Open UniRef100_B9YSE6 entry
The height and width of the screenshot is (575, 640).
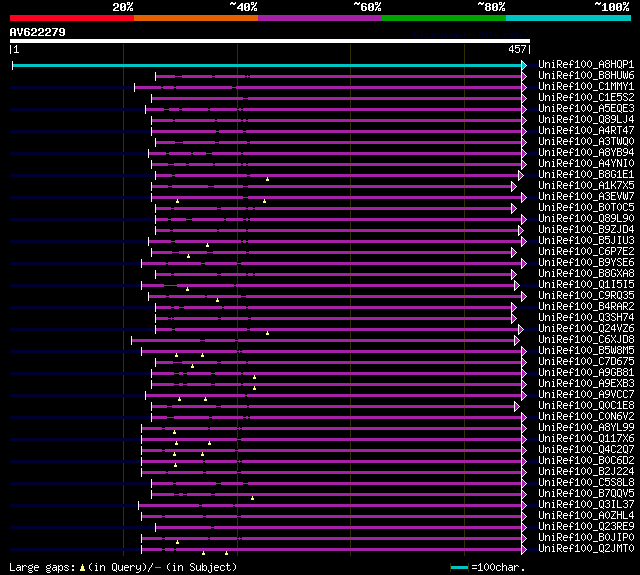click(x=586, y=263)
